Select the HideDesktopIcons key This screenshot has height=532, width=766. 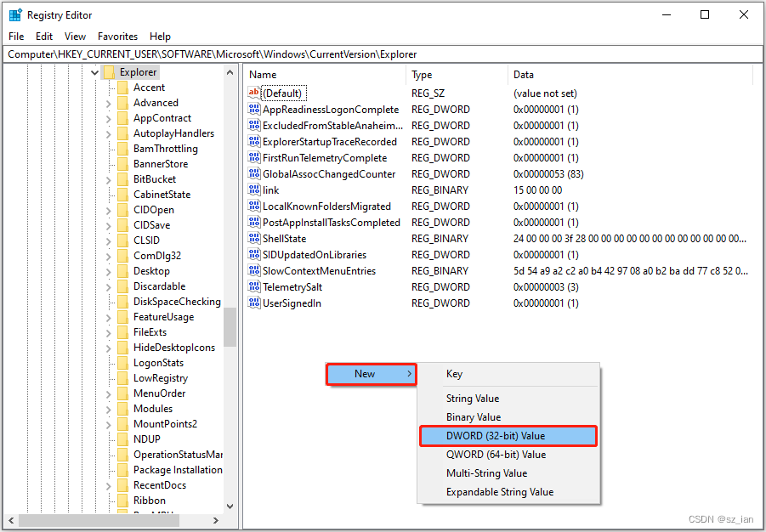(174, 348)
